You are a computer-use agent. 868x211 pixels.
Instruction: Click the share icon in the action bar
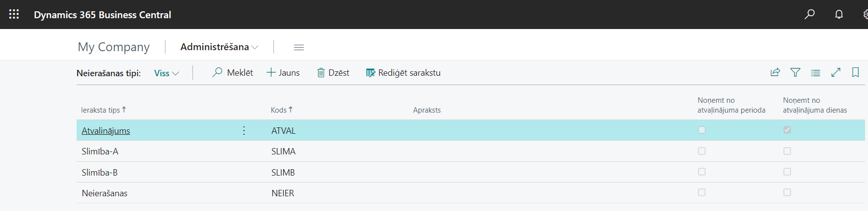click(x=775, y=73)
